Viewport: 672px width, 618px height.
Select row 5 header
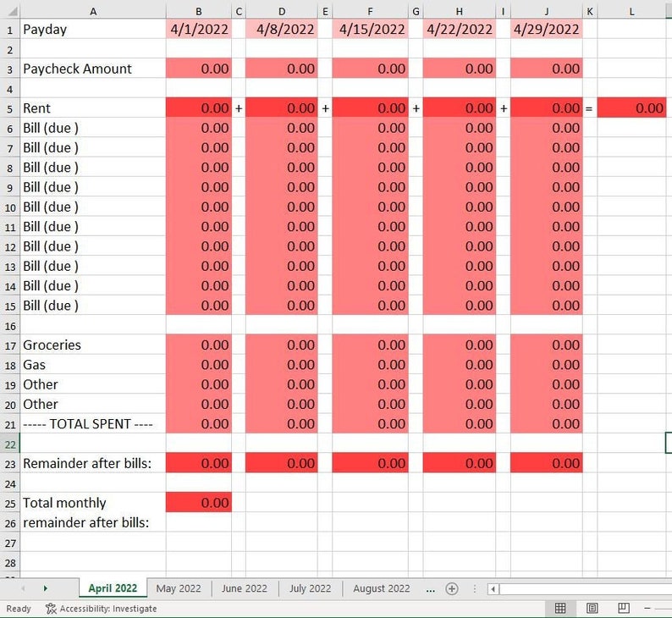10,108
